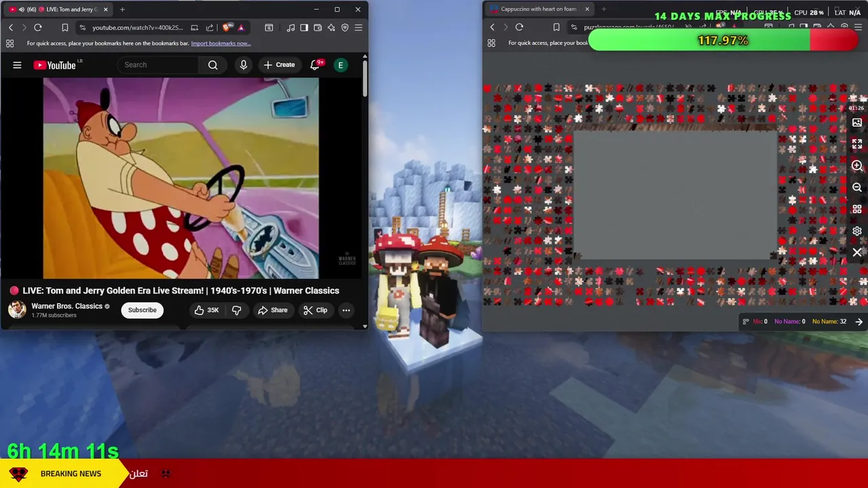This screenshot has height=488, width=868.
Task: Click the 'BREAKING NEWS' ticker label
Action: coord(71,474)
